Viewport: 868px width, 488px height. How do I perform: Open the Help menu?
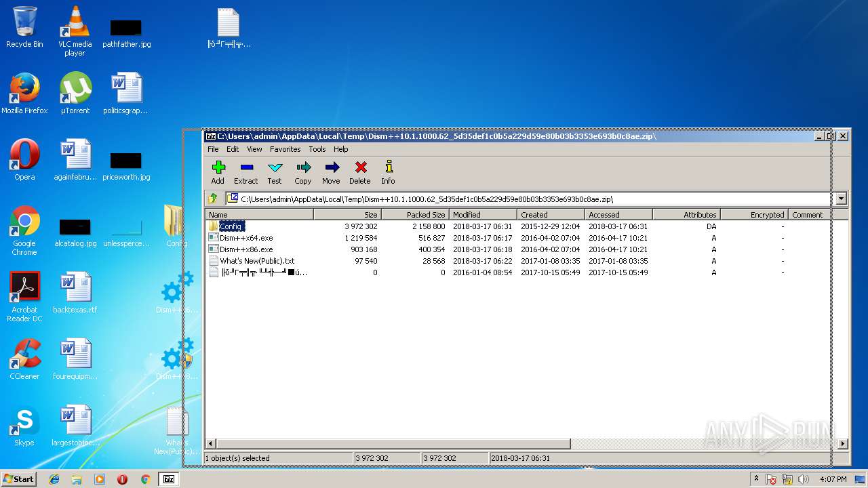[341, 149]
